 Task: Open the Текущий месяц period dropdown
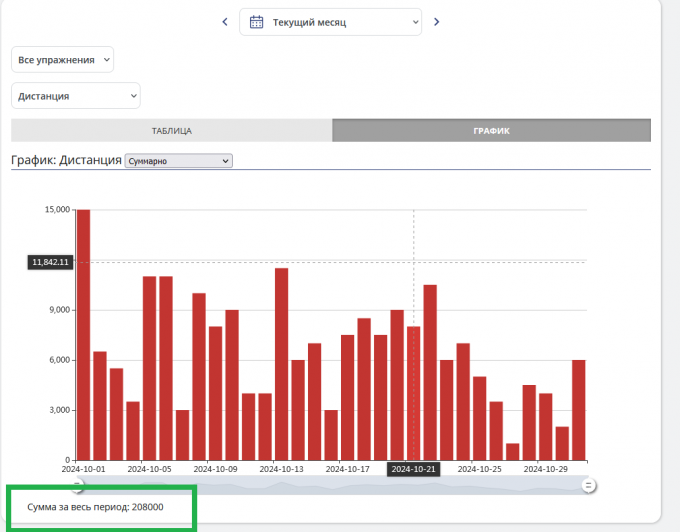[330, 22]
